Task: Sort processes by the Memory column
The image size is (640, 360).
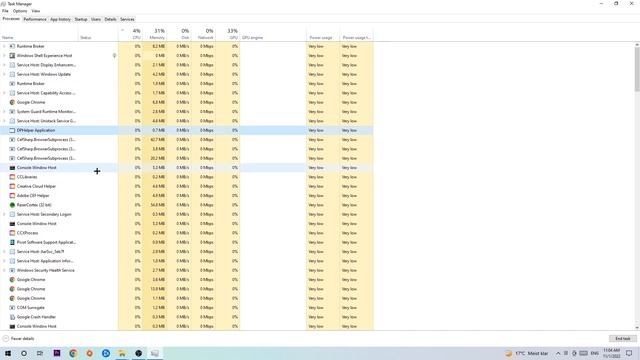Action: (x=155, y=34)
